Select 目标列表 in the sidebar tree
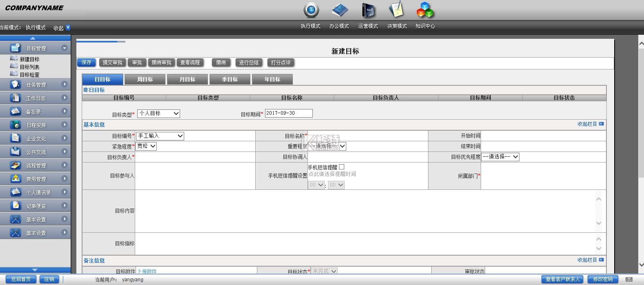Image resolution: width=644 pixels, height=285 pixels. tap(29, 67)
